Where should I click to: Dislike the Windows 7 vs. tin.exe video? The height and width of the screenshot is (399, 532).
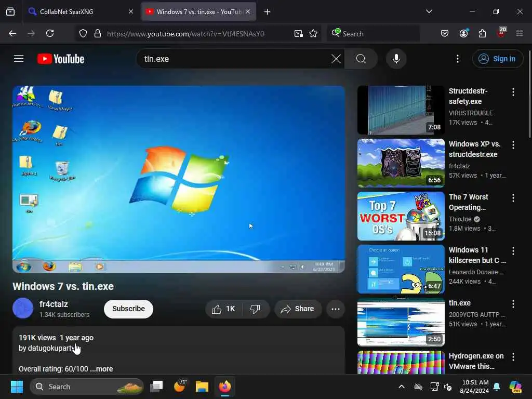pos(255,309)
